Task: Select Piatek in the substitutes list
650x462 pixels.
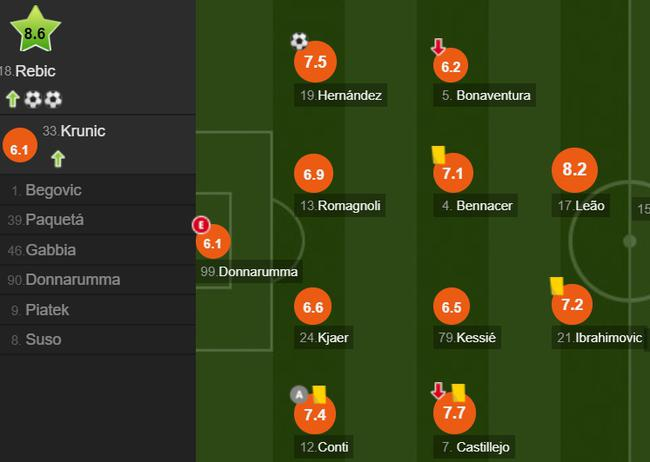Action: coord(47,310)
